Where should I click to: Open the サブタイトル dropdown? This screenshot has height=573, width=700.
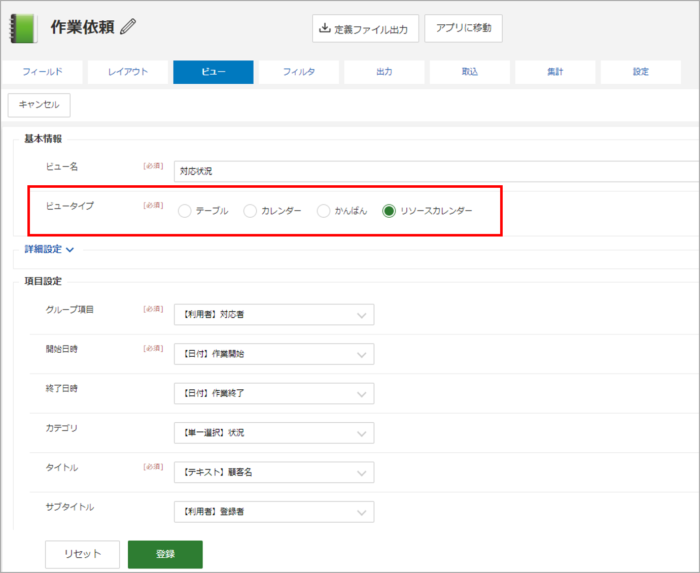[x=274, y=512]
